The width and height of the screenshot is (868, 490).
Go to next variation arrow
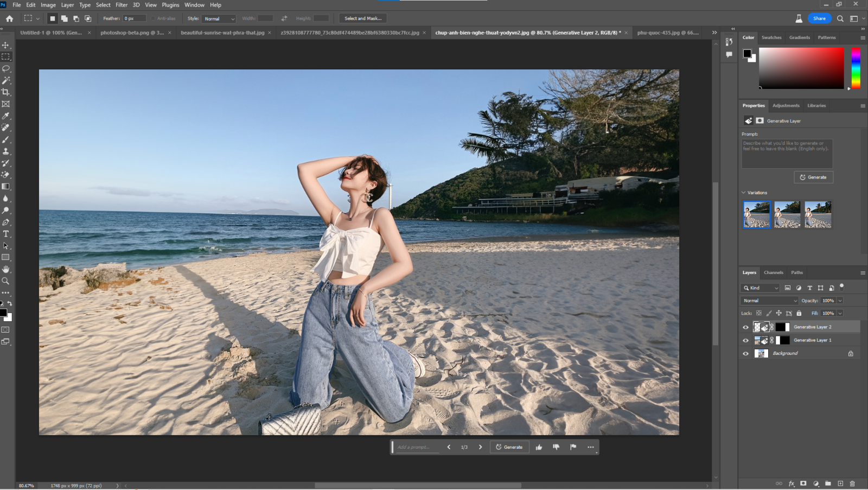click(x=480, y=447)
